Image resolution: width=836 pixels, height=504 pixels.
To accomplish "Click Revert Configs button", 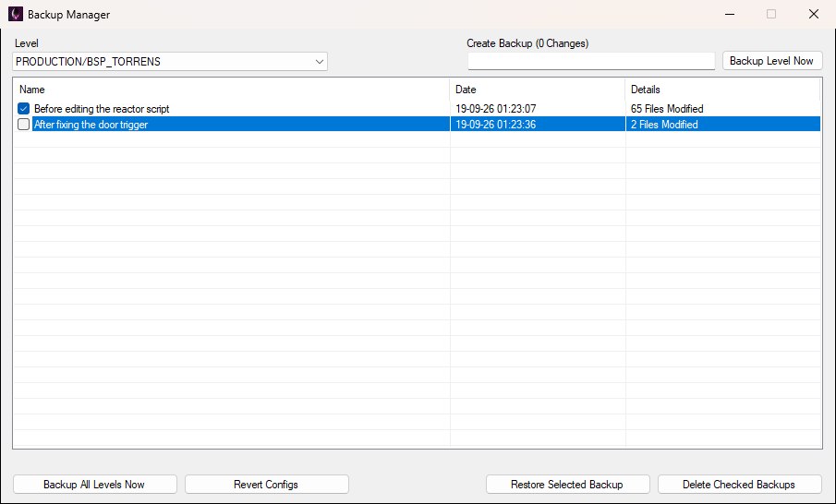I will (x=267, y=485).
